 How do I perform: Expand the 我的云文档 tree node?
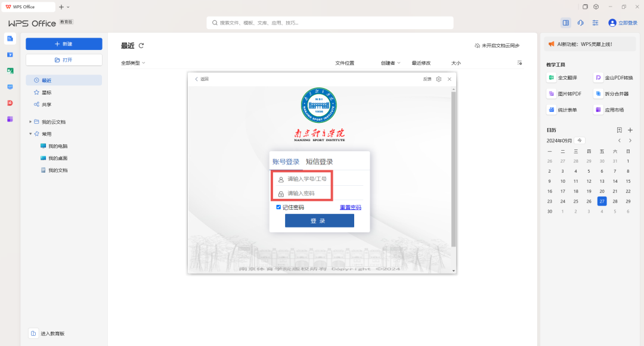point(30,121)
